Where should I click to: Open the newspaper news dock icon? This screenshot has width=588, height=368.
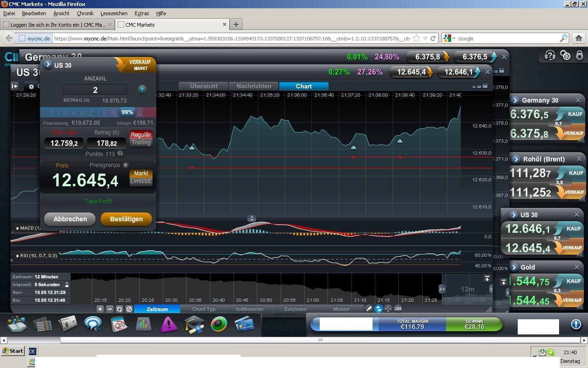pyautogui.click(x=67, y=324)
